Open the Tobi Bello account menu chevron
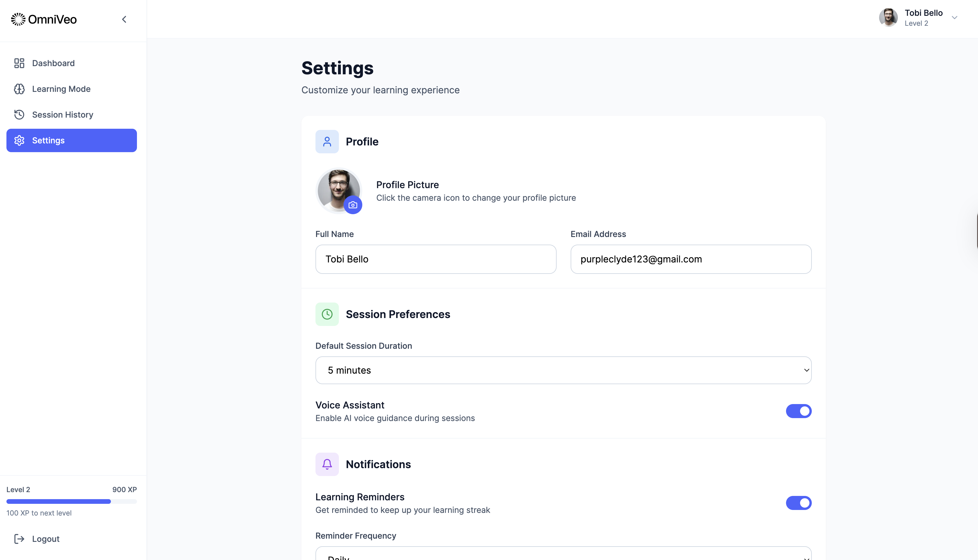The image size is (978, 560). 954,18
